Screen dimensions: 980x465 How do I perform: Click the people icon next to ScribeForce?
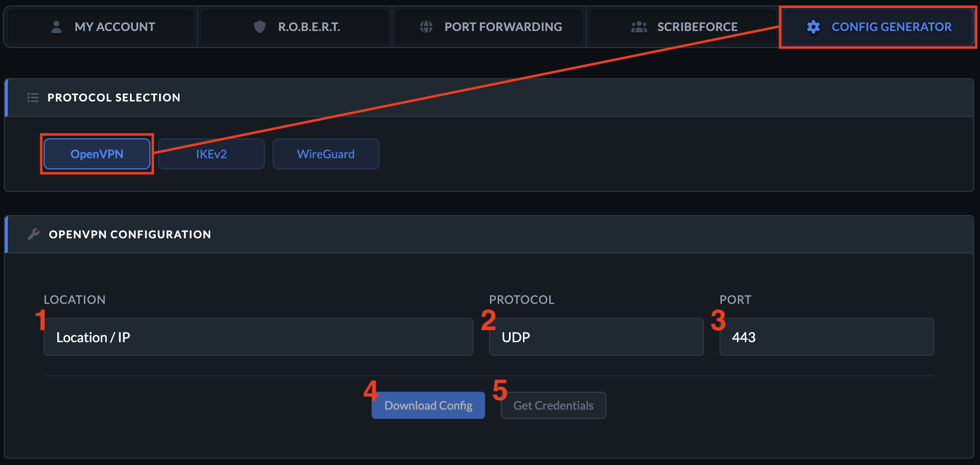point(639,27)
